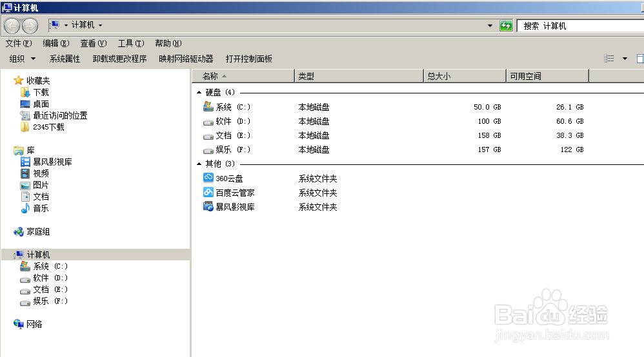
Task: Toggle the preview pane icon at toolbar right
Action: click(640, 59)
